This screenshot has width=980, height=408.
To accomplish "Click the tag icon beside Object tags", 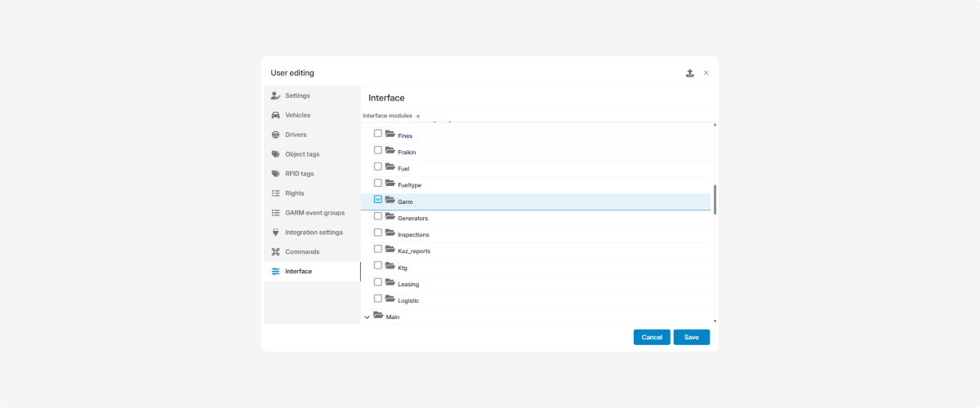I will (275, 154).
